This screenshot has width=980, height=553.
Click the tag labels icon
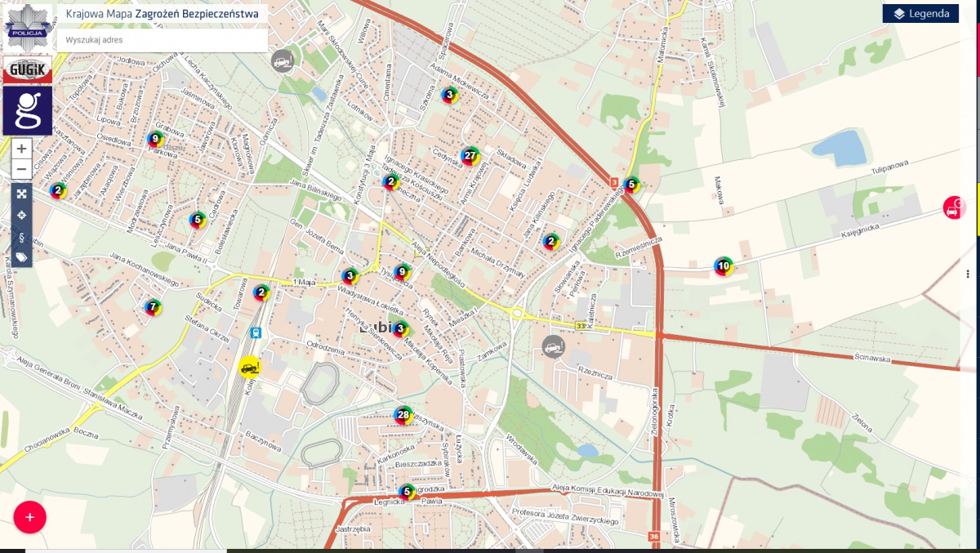(22, 257)
